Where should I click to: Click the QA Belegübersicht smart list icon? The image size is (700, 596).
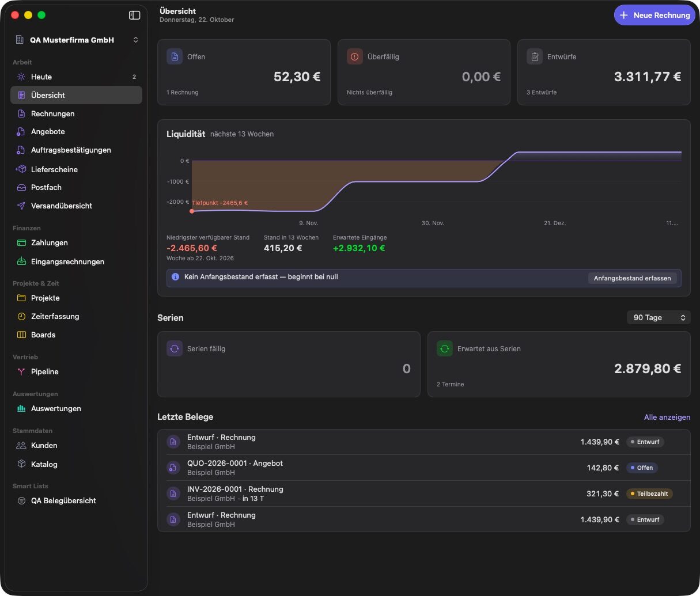click(21, 500)
